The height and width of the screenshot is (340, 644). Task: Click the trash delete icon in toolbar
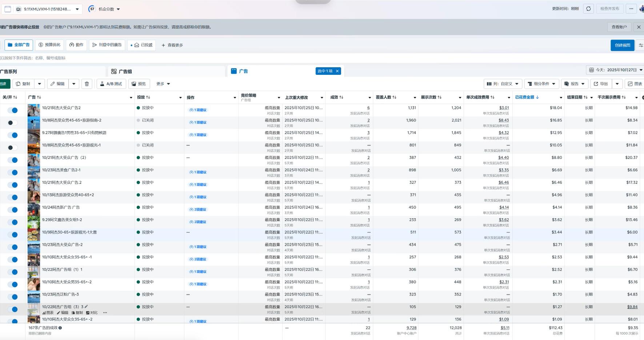(x=87, y=84)
